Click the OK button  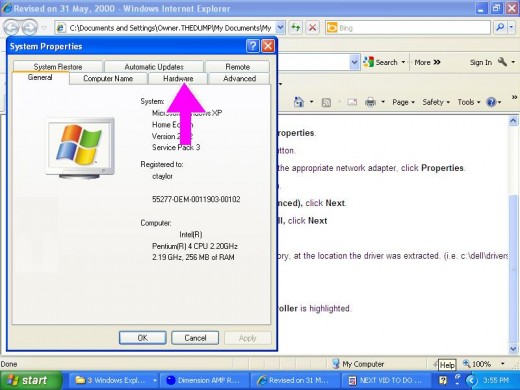point(143,338)
